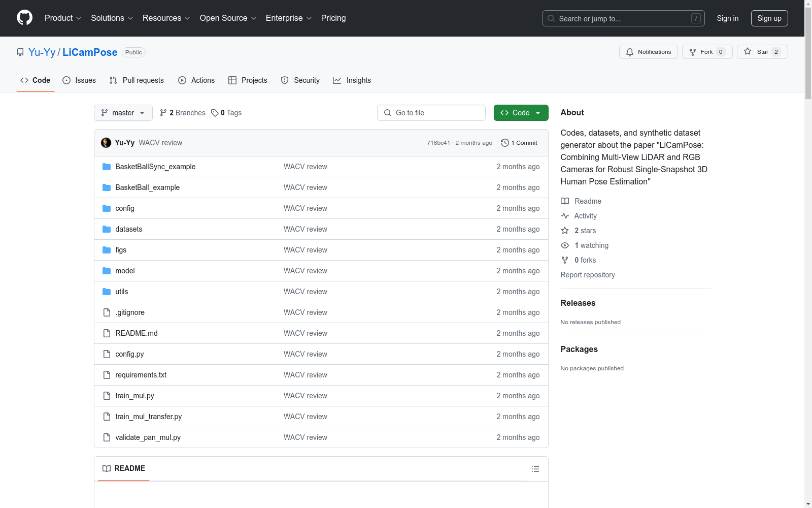Click the GitHub logo icon

[x=25, y=18]
